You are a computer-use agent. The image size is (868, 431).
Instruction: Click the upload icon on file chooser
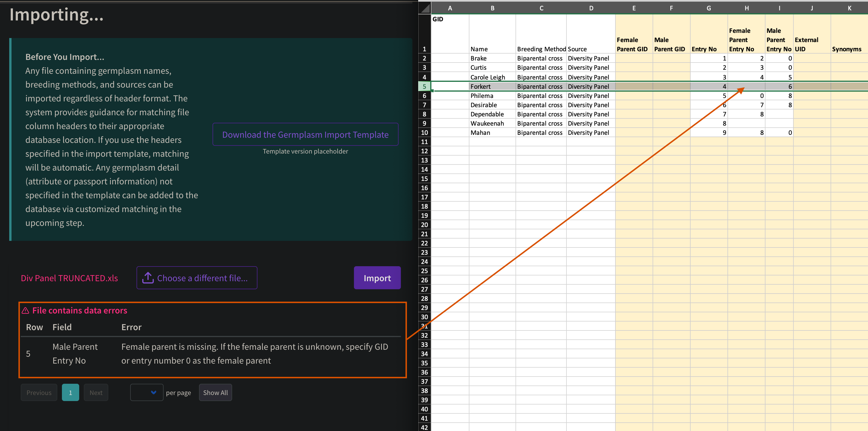tap(147, 278)
